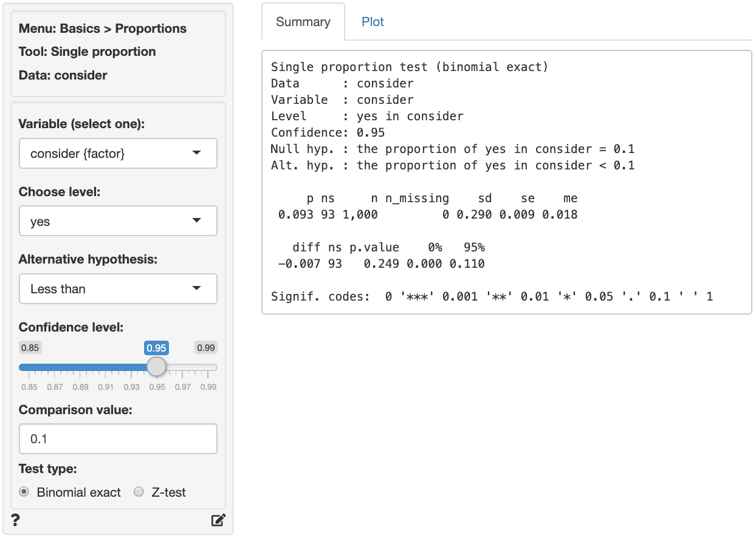Click the Data: consider label

pyautogui.click(x=63, y=75)
